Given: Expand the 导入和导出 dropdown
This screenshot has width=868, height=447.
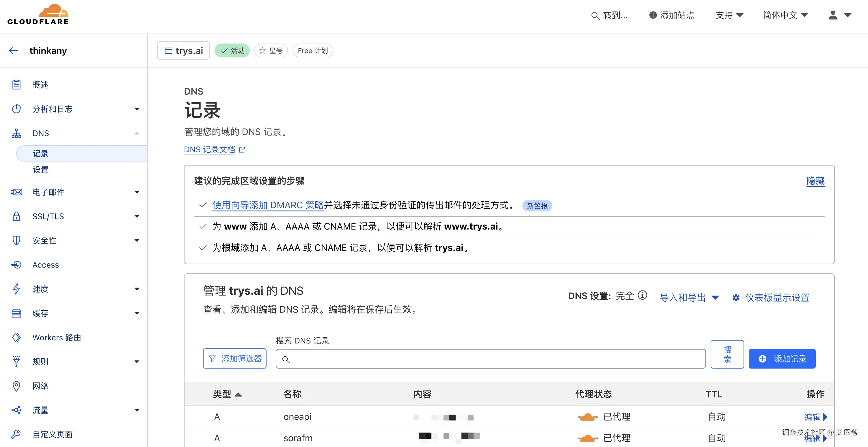Looking at the screenshot, I should click(x=689, y=298).
